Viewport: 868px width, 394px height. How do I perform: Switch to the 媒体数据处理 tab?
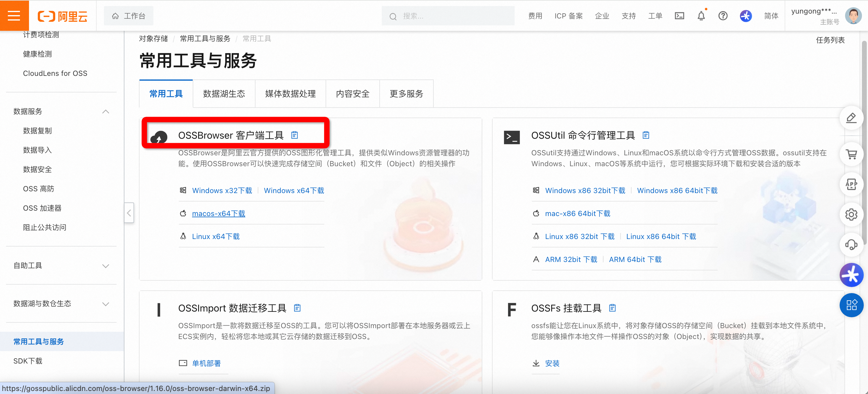point(290,94)
